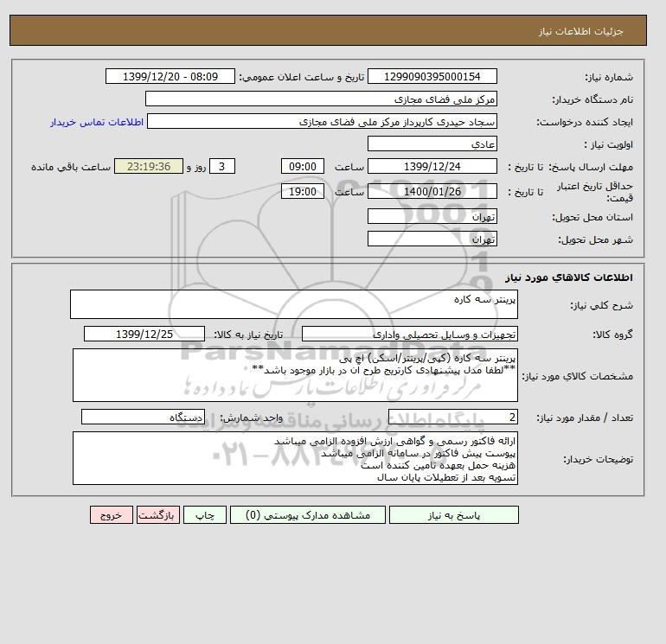Click the 'اولویت نیاز :' label

608,144
